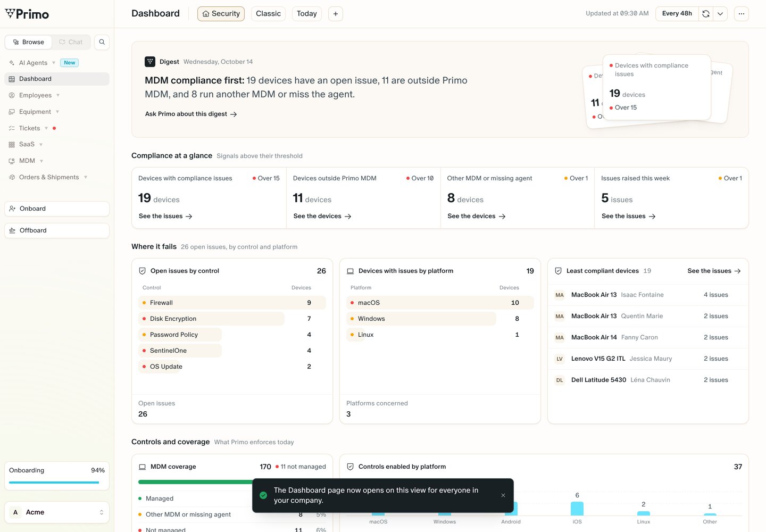Expand the AI Agents section

click(54, 63)
